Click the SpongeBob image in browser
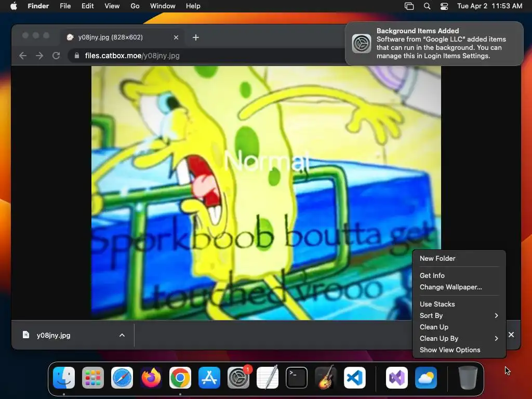The height and width of the screenshot is (399, 532). coord(266,193)
